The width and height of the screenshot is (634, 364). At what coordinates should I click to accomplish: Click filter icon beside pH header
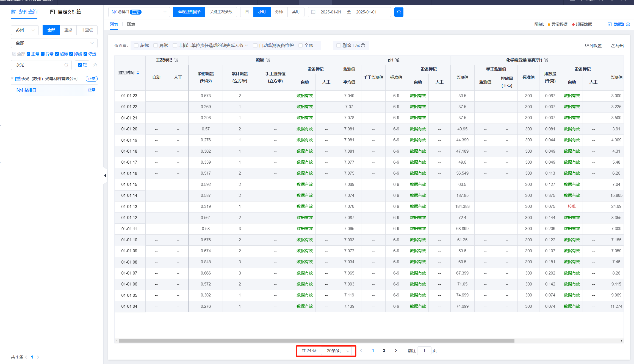397,60
